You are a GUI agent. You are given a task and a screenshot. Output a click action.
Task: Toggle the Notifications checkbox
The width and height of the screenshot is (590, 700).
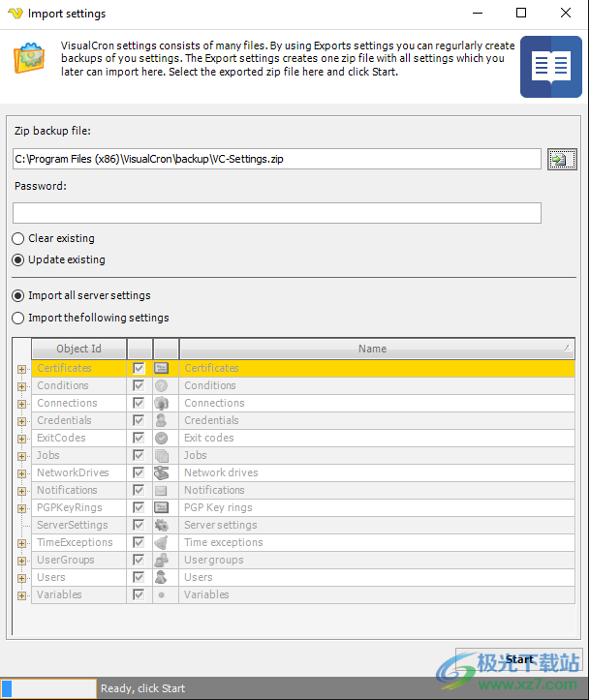[x=139, y=490]
